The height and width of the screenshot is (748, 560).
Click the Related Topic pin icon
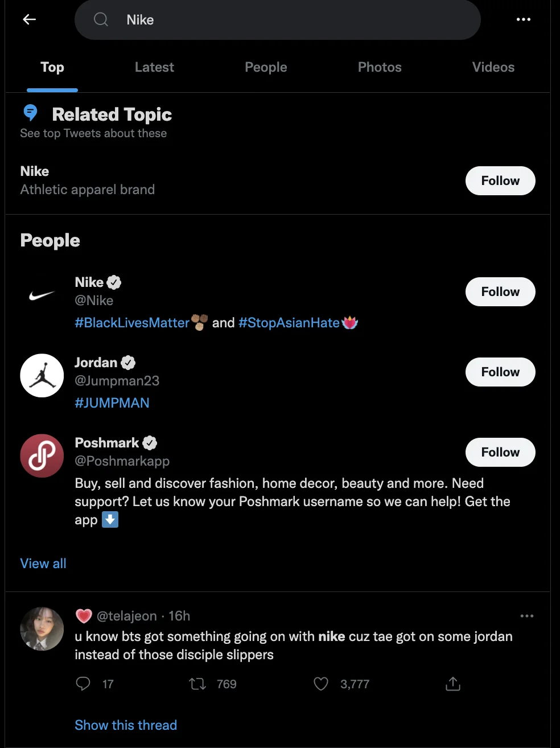click(31, 113)
